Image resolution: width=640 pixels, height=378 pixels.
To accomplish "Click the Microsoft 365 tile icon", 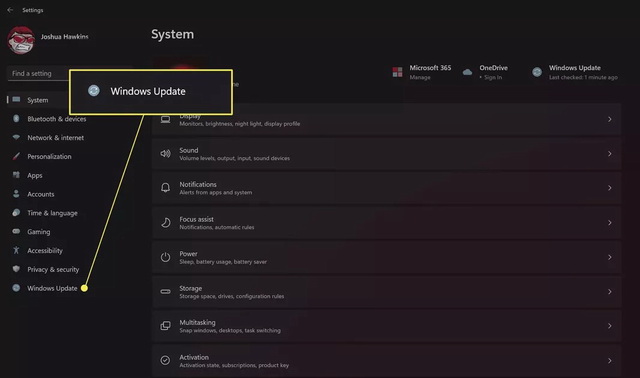I will point(398,72).
